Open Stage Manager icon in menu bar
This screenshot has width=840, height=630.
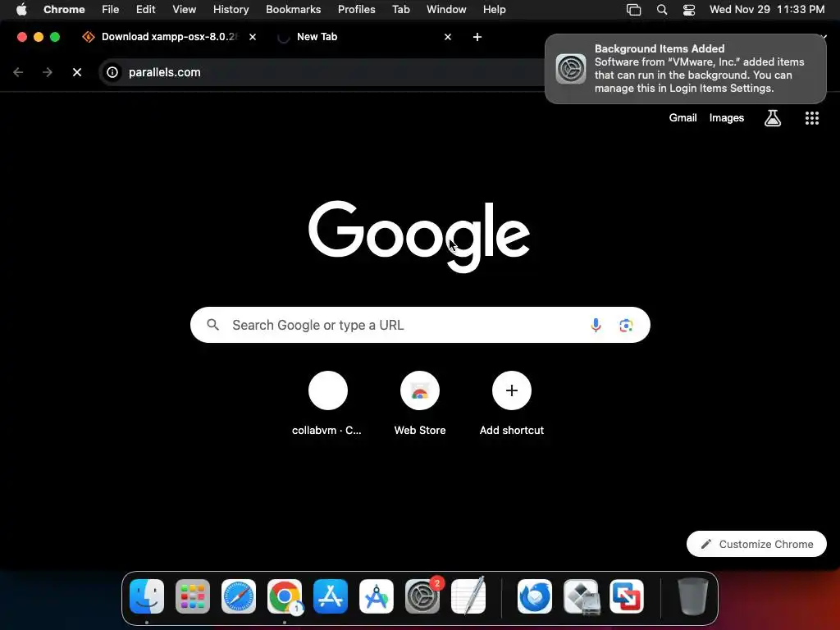[x=634, y=9]
